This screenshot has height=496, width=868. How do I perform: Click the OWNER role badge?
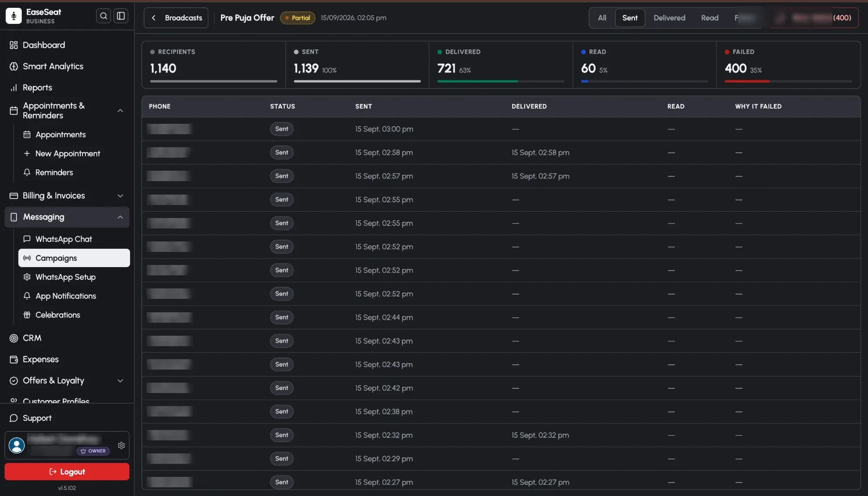click(x=93, y=451)
